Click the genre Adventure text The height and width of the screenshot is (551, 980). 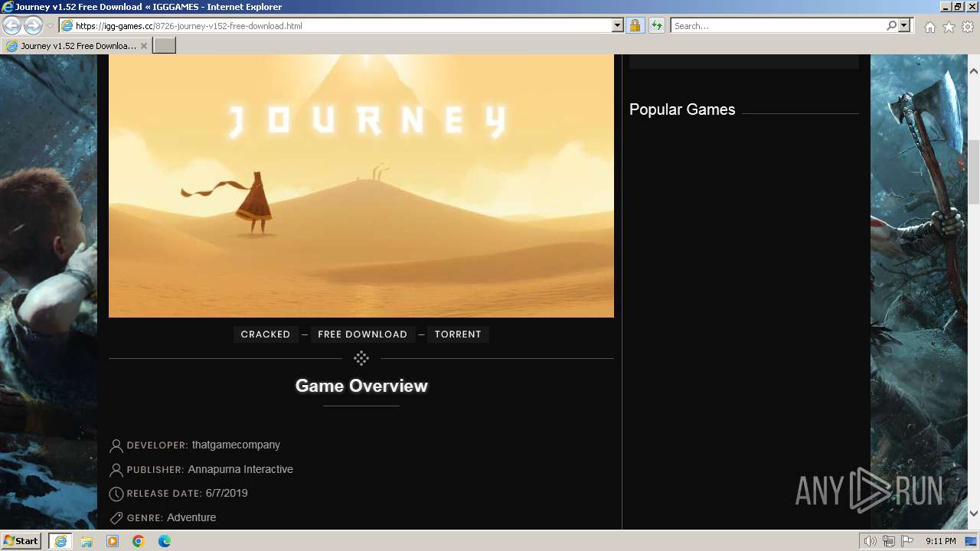pos(191,517)
